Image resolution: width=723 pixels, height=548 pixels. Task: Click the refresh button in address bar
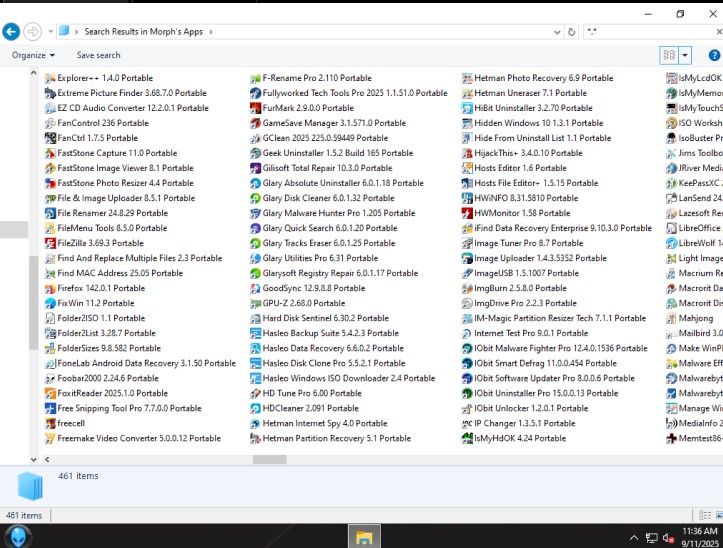pyautogui.click(x=571, y=32)
